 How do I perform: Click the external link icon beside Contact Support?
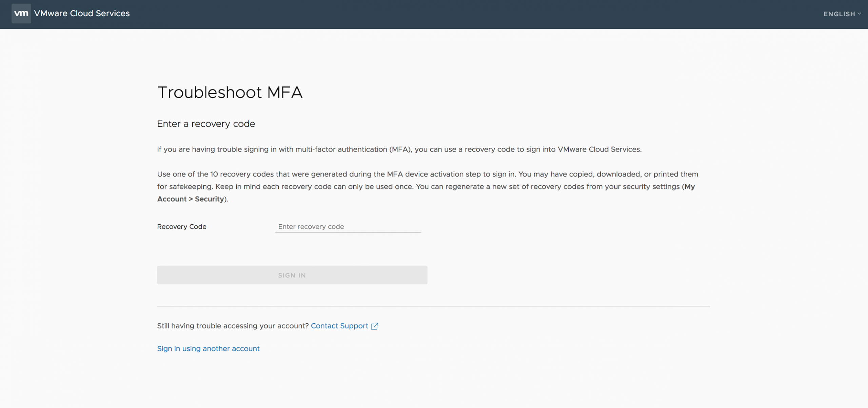tap(374, 326)
